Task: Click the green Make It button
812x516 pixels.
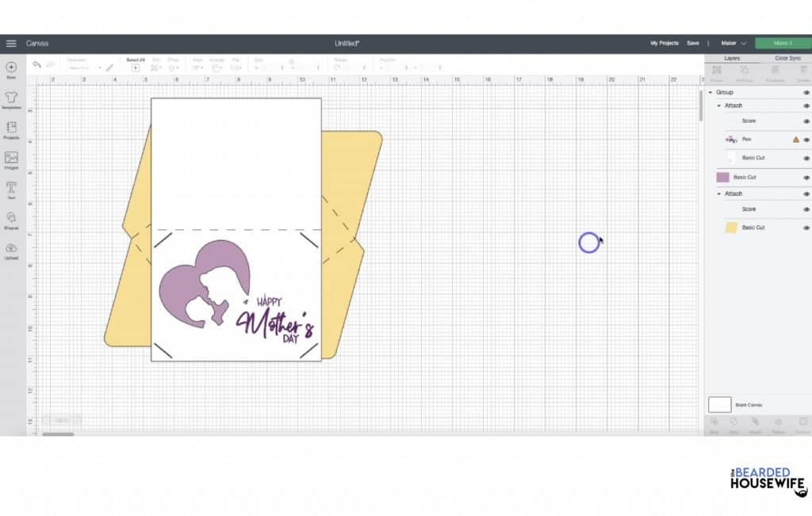Action: click(x=783, y=43)
